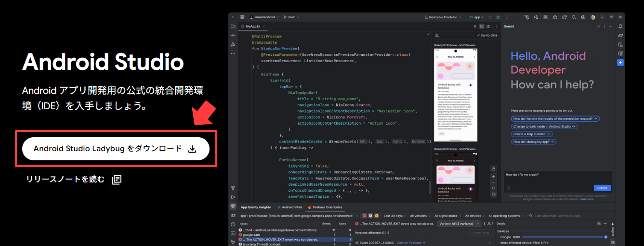
Task: Open the All operating systems dropdown
Action: pos(505,216)
